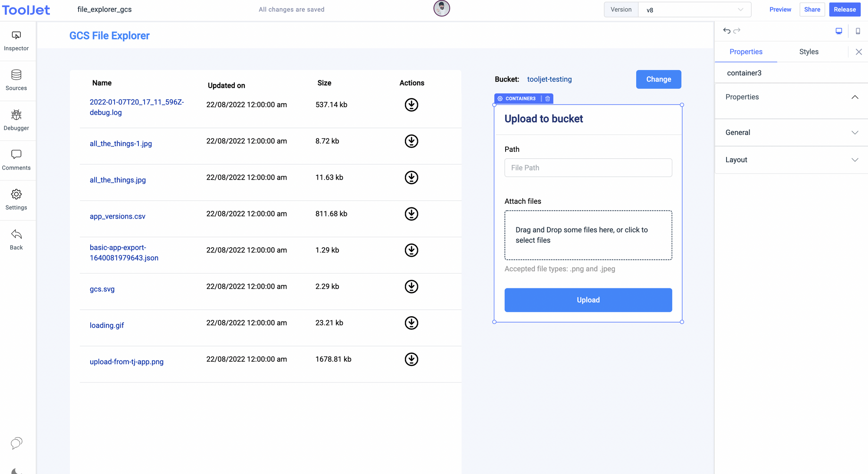Click the gear icon on the CONTAINER3 handle
Viewport: 868px width, 474px height.
tap(500, 98)
